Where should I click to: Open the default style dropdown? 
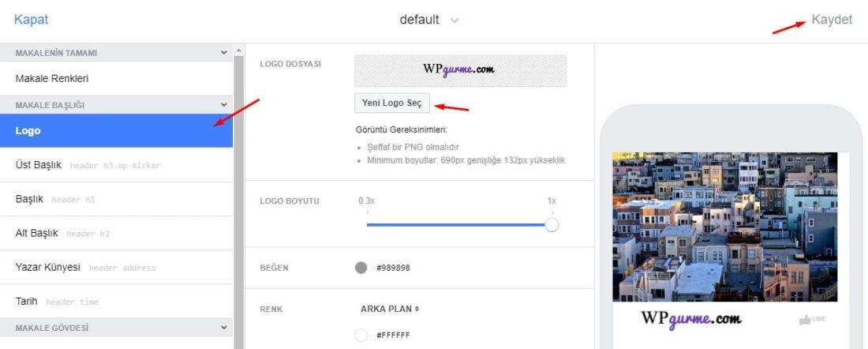429,20
